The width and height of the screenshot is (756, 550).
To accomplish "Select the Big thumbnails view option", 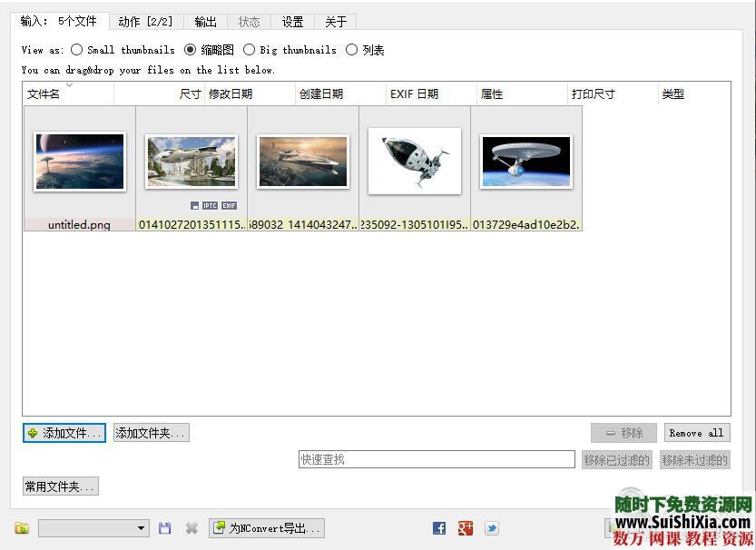I will pyautogui.click(x=249, y=50).
